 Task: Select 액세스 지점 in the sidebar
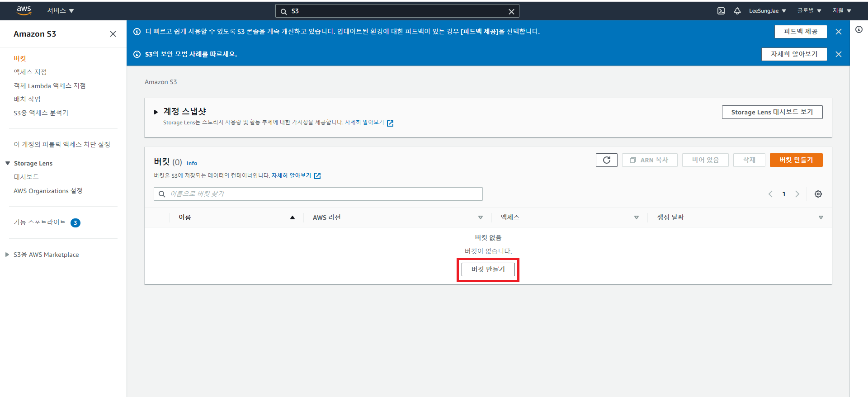(30, 72)
